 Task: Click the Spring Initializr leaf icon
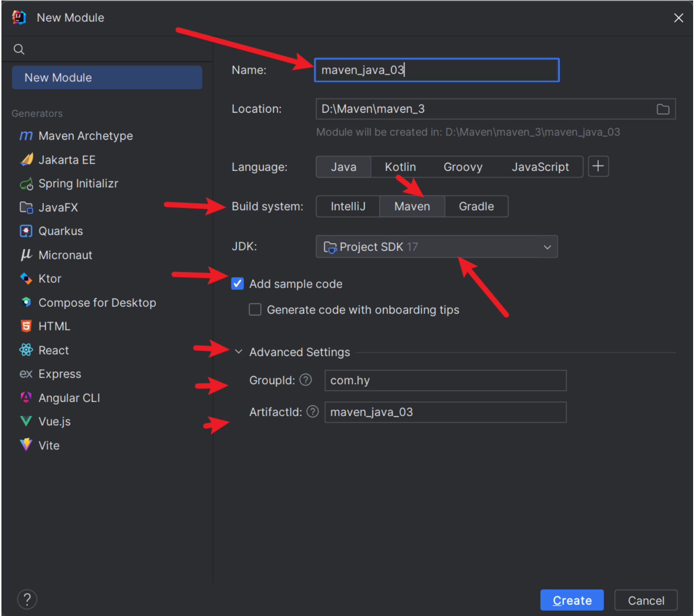tap(26, 183)
